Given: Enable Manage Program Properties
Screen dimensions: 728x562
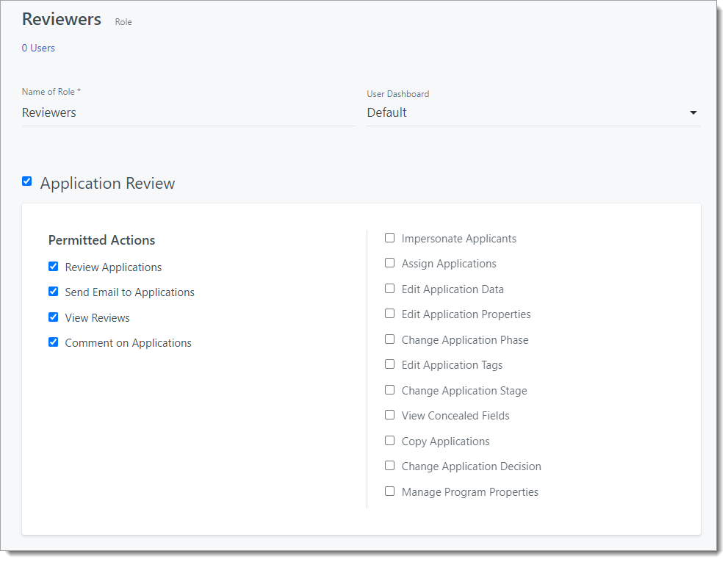Looking at the screenshot, I should 389,491.
